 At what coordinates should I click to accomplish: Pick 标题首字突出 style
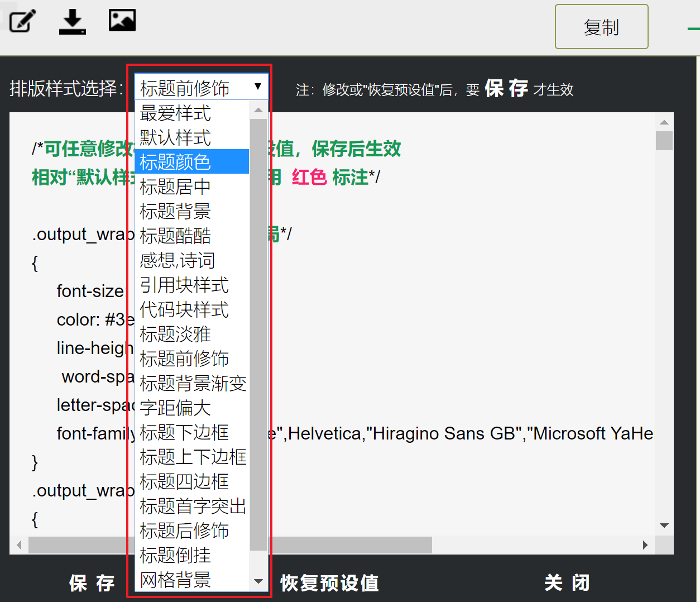192,506
